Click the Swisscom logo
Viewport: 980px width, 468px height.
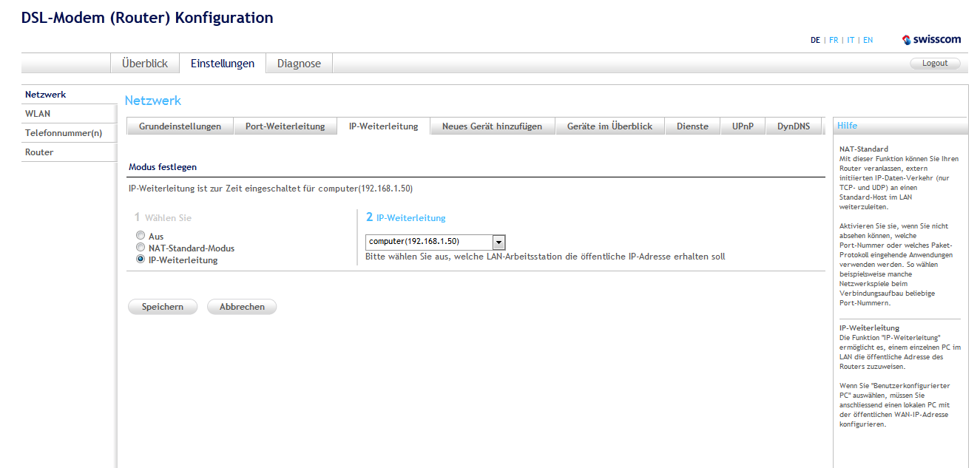pyautogui.click(x=931, y=40)
